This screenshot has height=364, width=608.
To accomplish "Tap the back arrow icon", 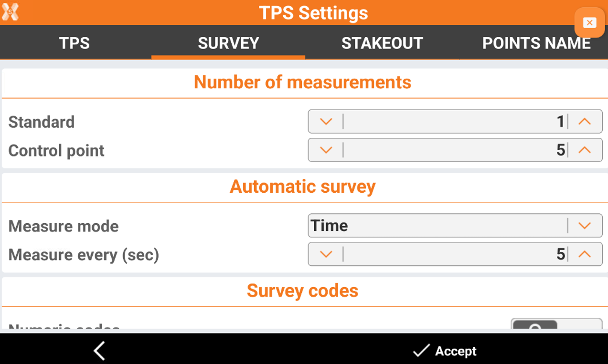I will coord(99,351).
